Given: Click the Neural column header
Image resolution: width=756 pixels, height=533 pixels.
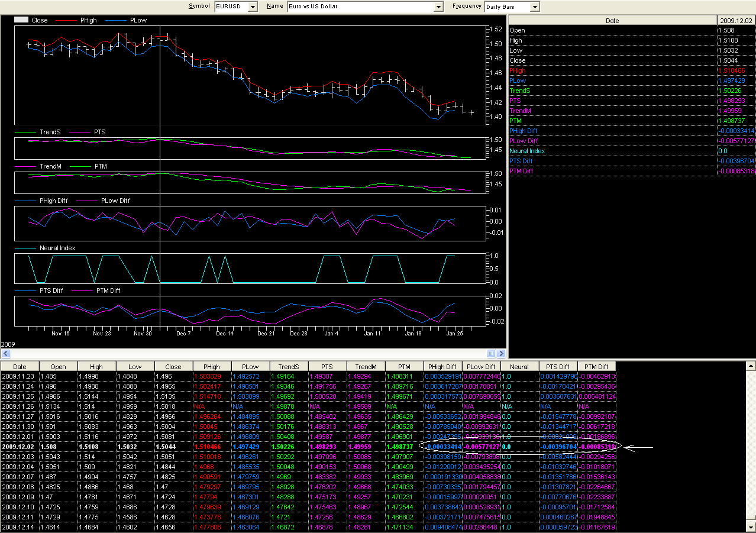Looking at the screenshot, I should click(519, 367).
